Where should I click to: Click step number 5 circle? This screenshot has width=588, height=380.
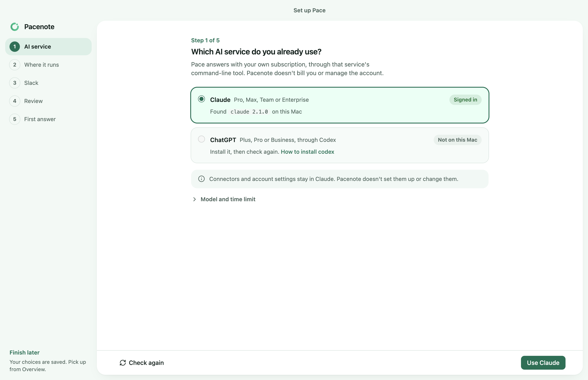tap(14, 119)
